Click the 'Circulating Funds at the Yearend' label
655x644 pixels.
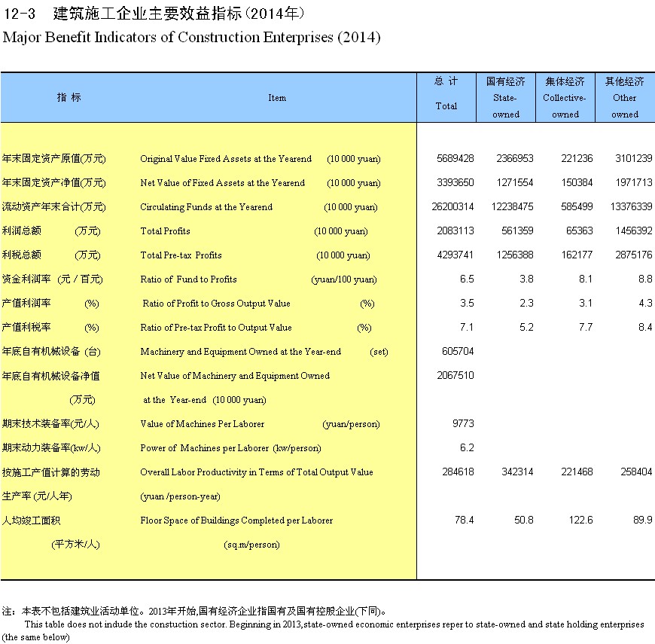click(x=206, y=207)
